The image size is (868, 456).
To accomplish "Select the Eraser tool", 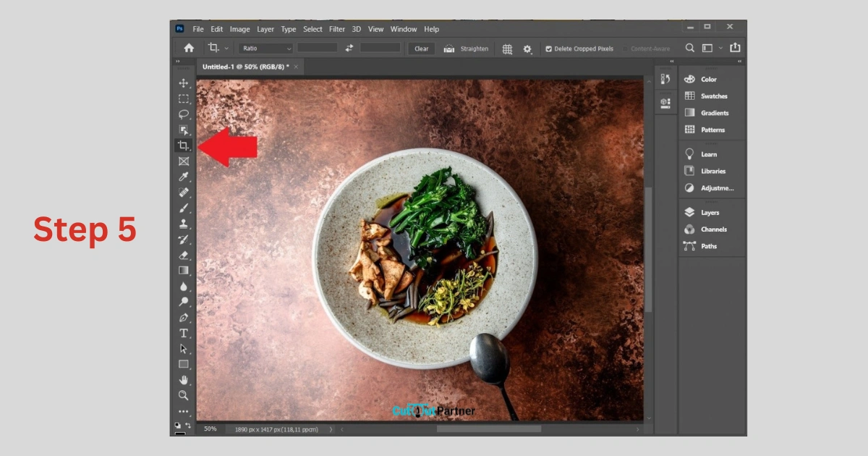I will pos(184,255).
